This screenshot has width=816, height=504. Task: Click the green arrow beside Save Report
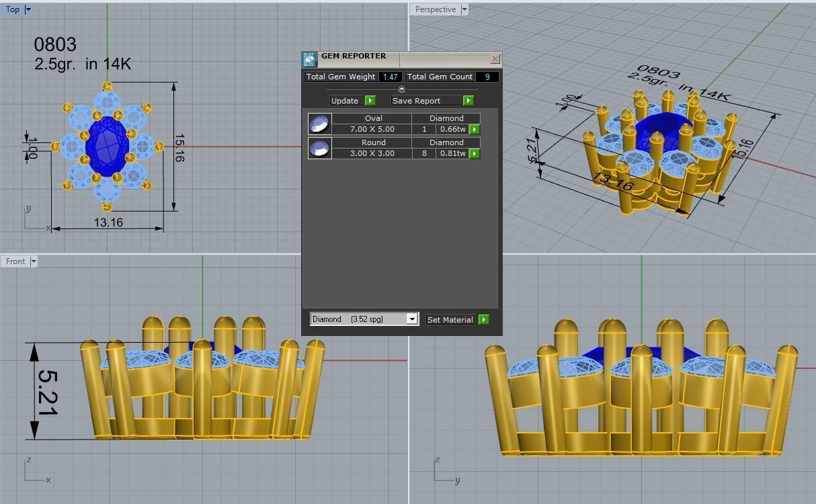(x=468, y=100)
